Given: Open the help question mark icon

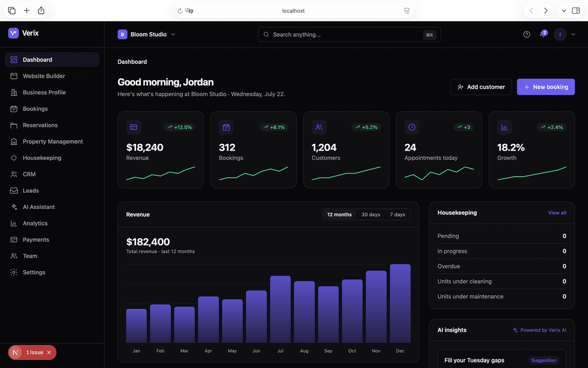Looking at the screenshot, I should coord(527,34).
